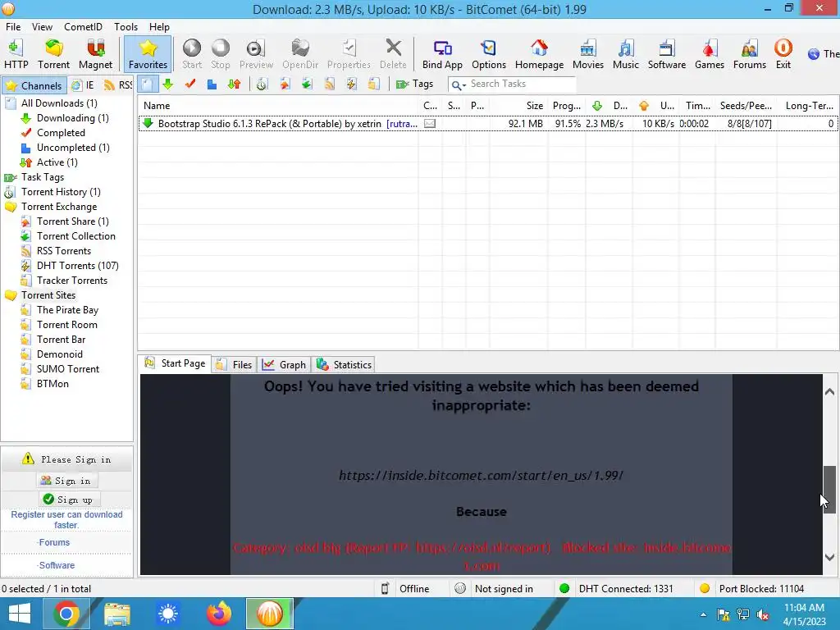Screen dimensions: 840x630
Task: Select the Start Page tab
Action: pos(175,363)
